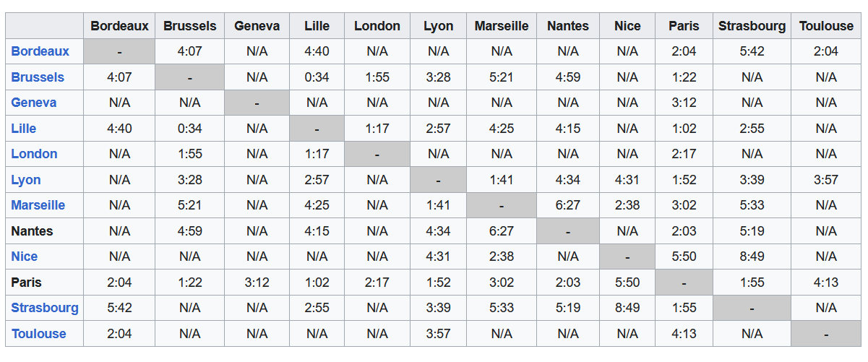Click the 8:49 cell in the Nice row
Image resolution: width=868 pixels, height=362 pixels.
coord(752,257)
